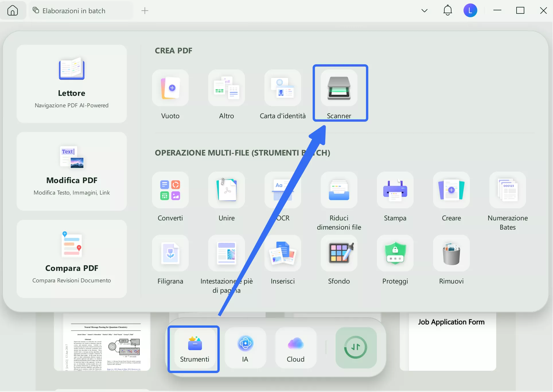This screenshot has height=392, width=553.
Task: Create a blank Vuoto PDF
Action: tap(170, 88)
